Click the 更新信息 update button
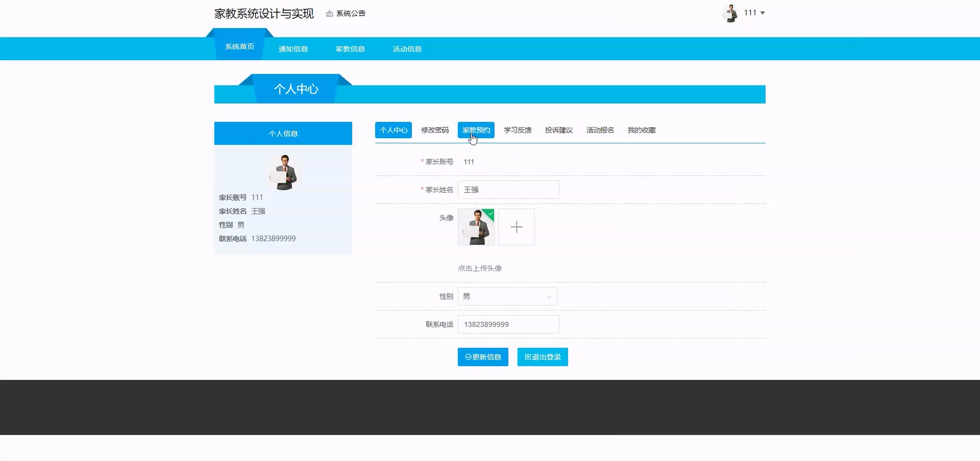Screen dimensions: 980x461 [x=483, y=357]
